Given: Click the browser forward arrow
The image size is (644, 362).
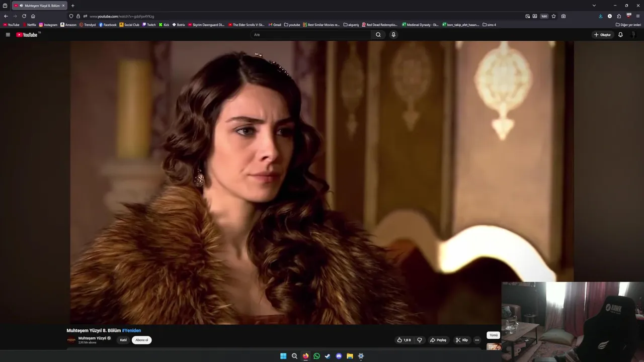Looking at the screenshot, I should [x=15, y=16].
